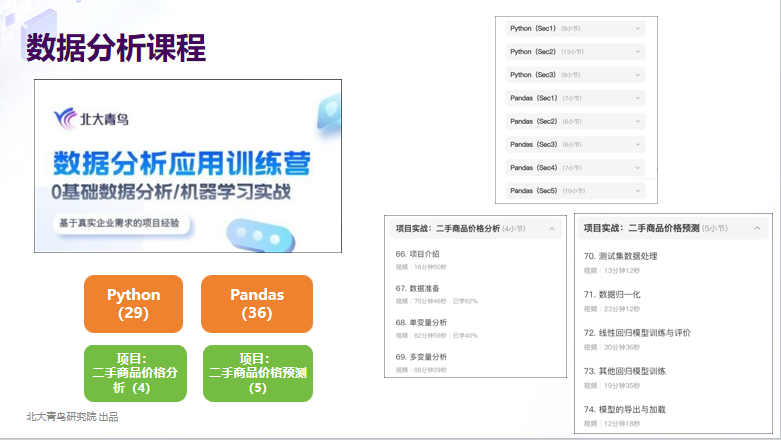The image size is (781, 440).
Task: Click the 0基础数据分析/机器学习实战 subtitle
Action: coord(171,192)
